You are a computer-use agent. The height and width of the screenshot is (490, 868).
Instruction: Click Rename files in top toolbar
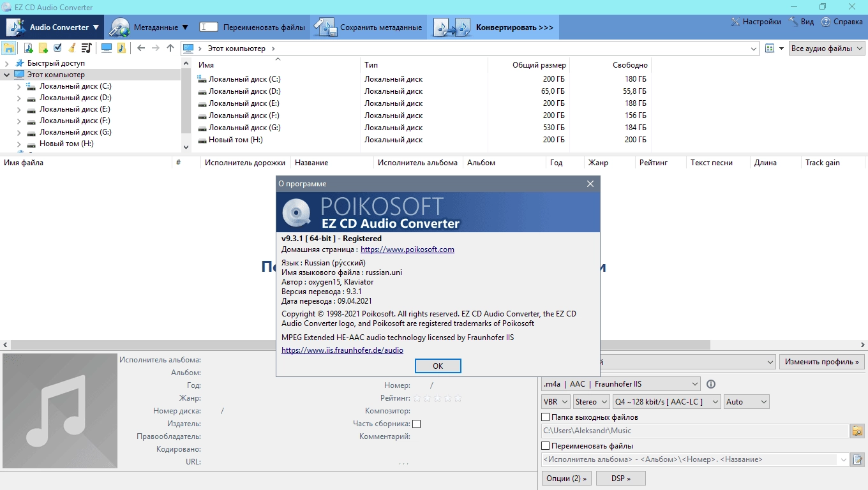point(264,27)
